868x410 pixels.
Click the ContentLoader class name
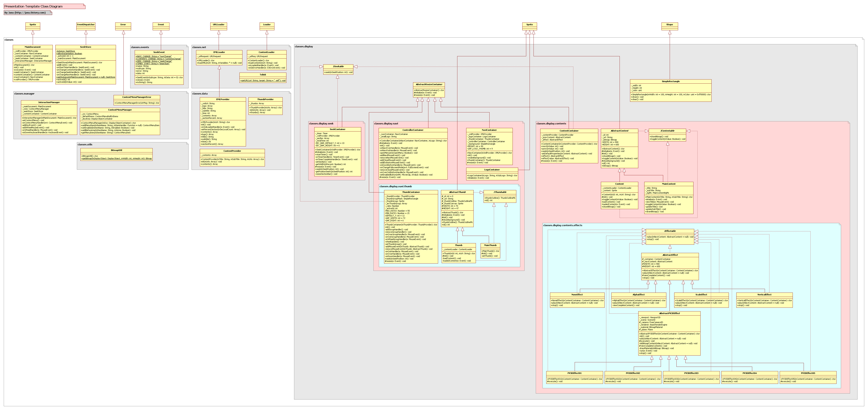coord(267,52)
